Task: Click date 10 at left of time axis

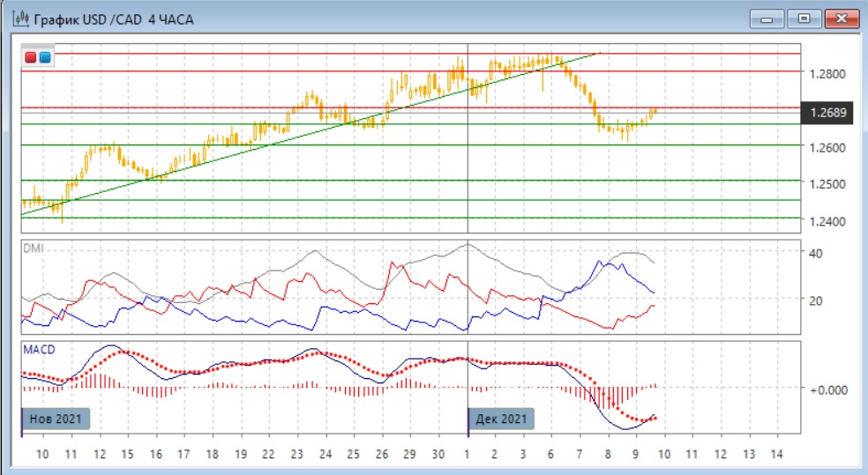Action: tap(41, 455)
